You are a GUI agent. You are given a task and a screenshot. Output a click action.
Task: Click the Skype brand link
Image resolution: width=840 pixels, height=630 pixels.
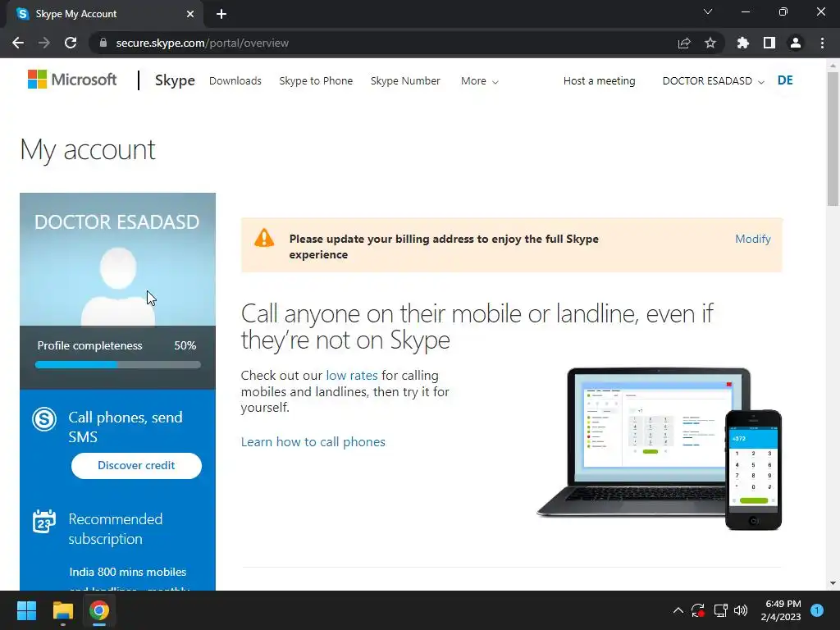click(x=175, y=80)
